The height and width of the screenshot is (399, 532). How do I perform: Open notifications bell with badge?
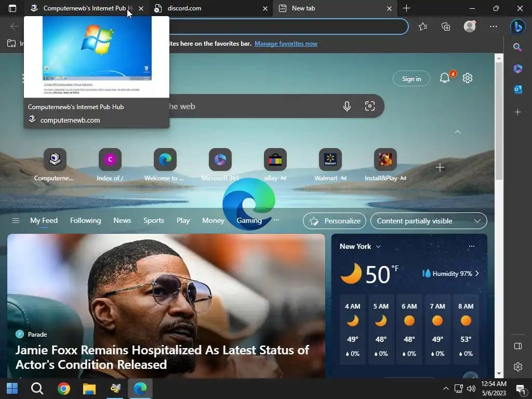tap(445, 78)
